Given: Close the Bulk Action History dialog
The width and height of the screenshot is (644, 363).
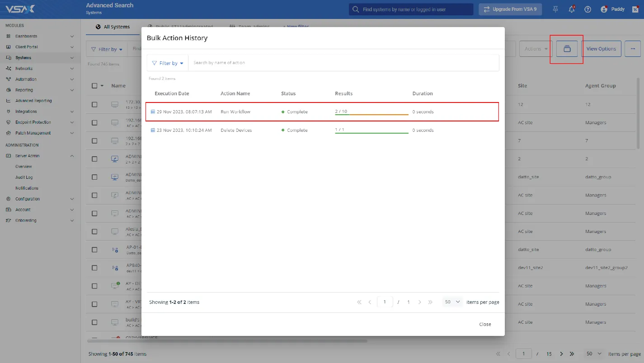Looking at the screenshot, I should point(485,324).
